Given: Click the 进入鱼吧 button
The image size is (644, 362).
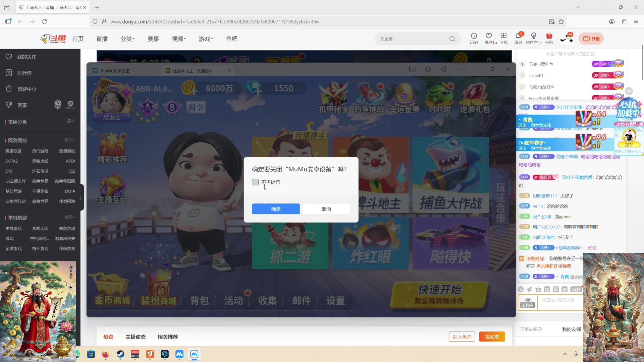Looking at the screenshot, I should click(462, 337).
